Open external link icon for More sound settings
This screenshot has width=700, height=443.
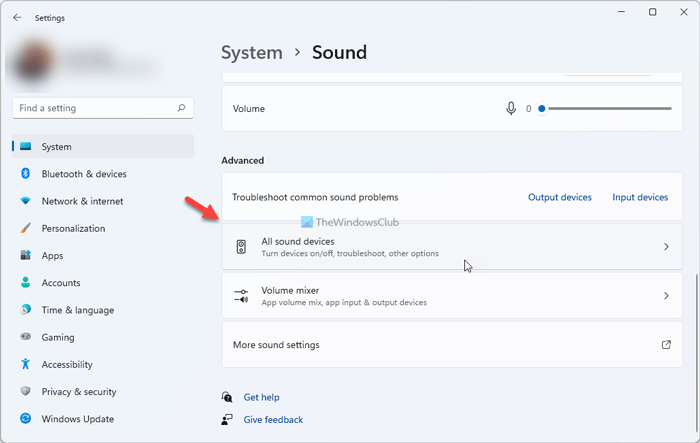pos(666,345)
